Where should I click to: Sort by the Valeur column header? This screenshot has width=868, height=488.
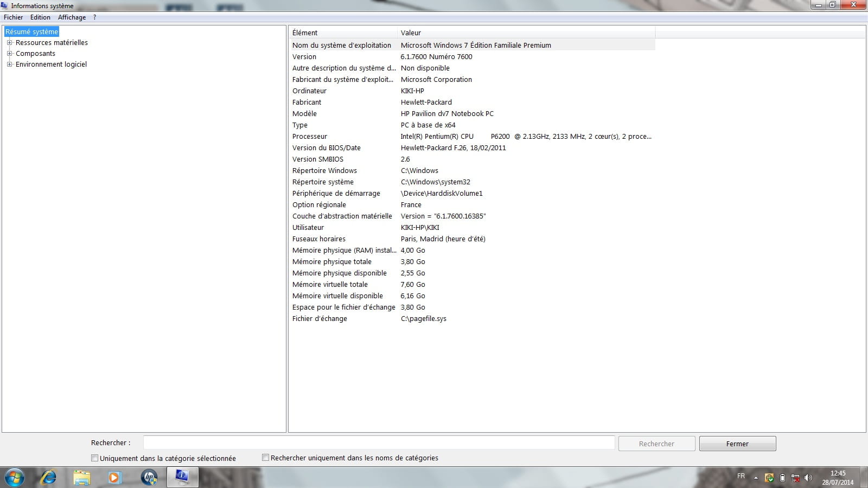point(526,33)
